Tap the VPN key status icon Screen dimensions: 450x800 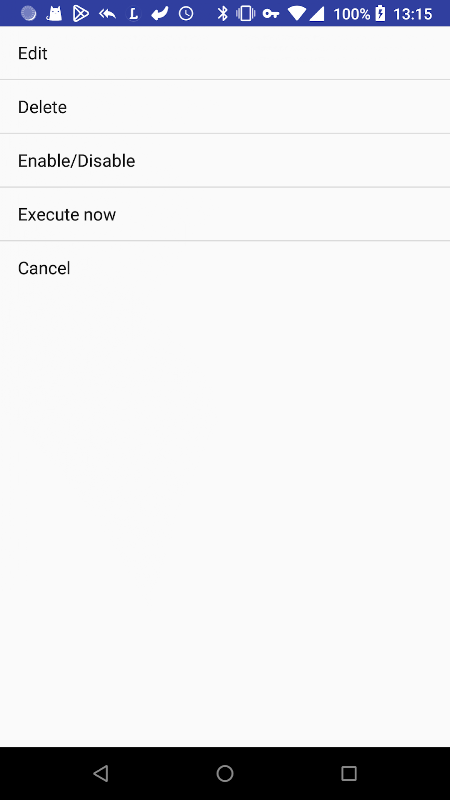pyautogui.click(x=271, y=14)
